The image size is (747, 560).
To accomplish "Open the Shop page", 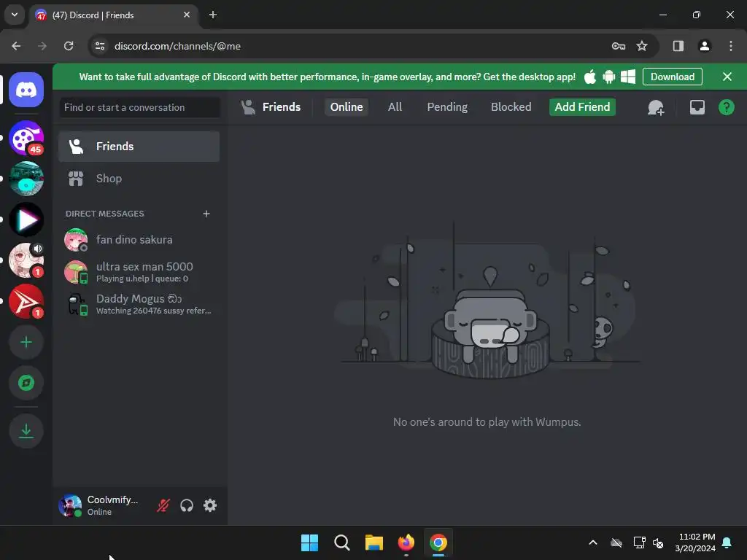I will 139,179.
